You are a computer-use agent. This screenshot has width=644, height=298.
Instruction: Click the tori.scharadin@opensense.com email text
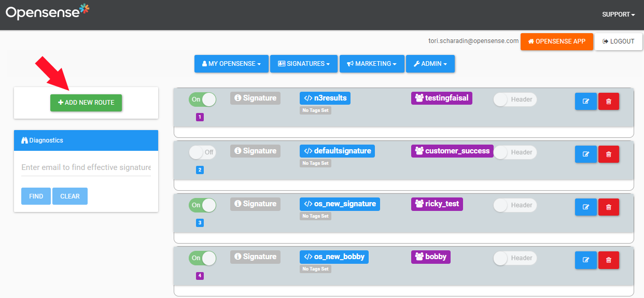tap(473, 41)
